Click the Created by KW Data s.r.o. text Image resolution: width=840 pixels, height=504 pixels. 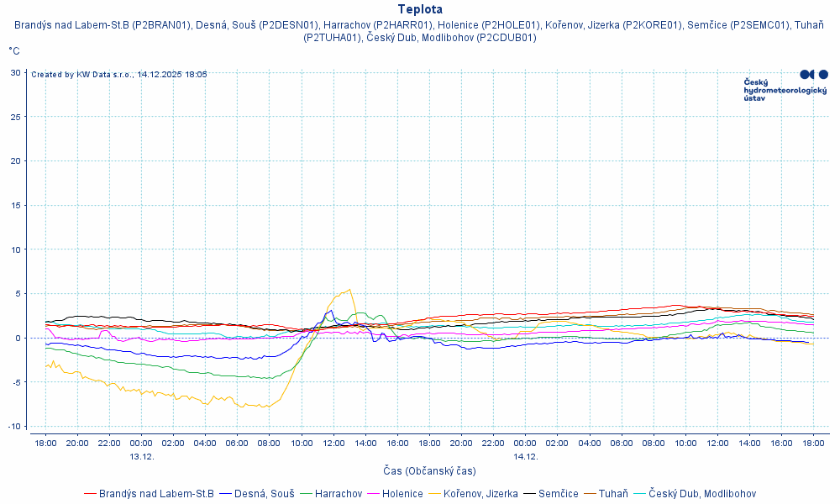coord(118,75)
